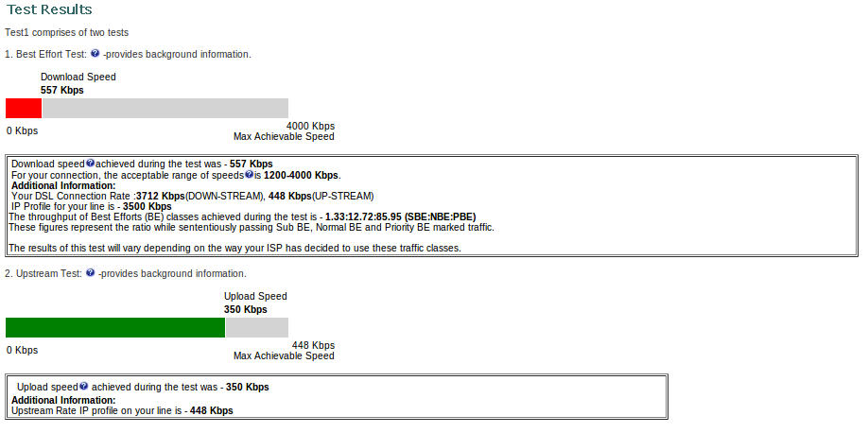Click 'Test1 comprises of two tests' text
This screenshot has height=433, width=868.
[67, 33]
